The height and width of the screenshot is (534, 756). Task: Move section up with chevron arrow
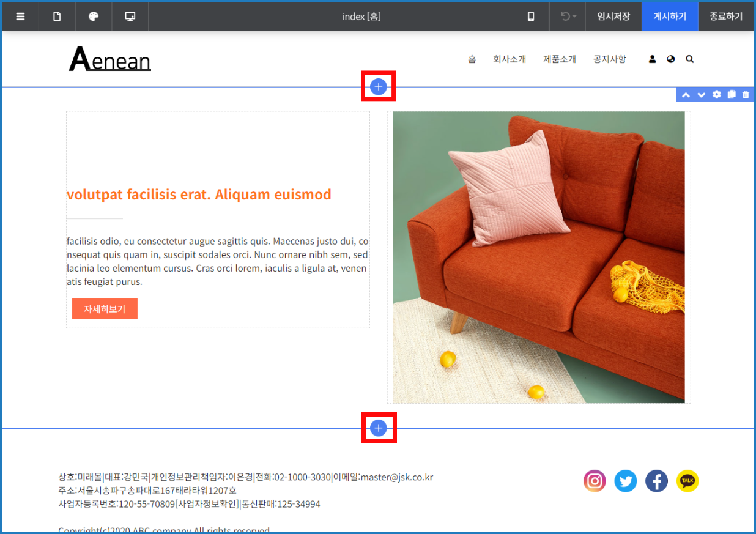click(x=686, y=95)
